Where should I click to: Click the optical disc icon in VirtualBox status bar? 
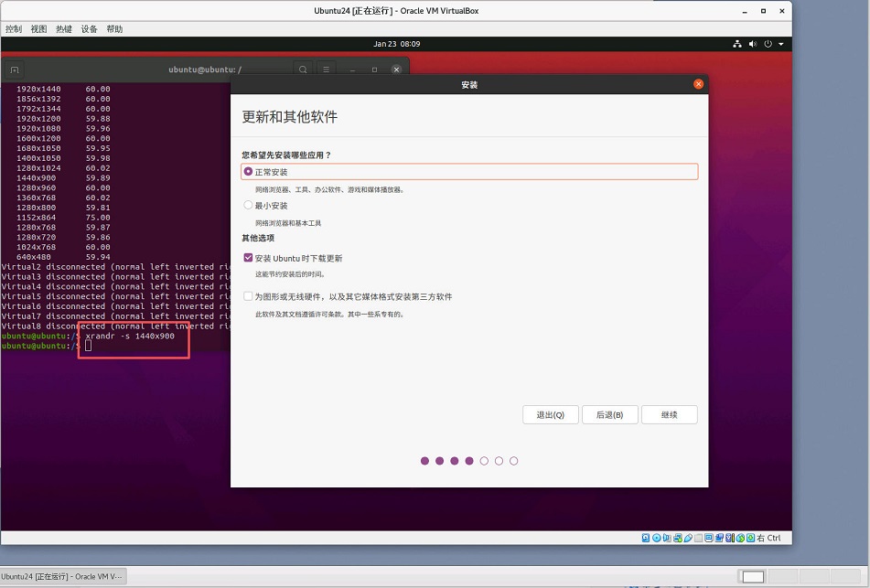point(656,538)
